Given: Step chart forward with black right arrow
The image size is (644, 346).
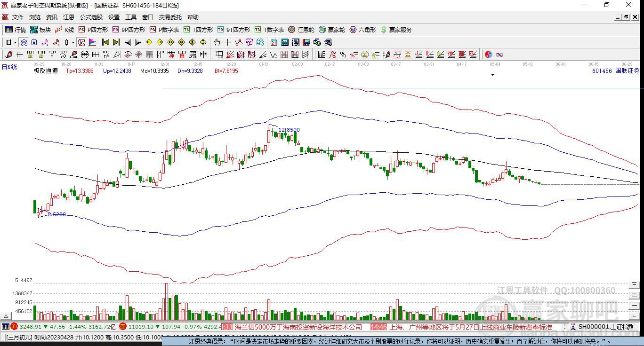Looking at the screenshot, I should coord(138,42).
